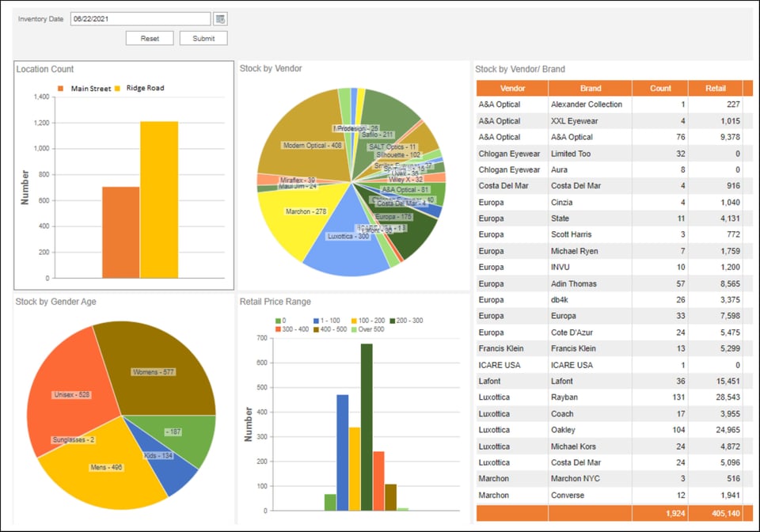Open the calendar date picker icon

point(221,19)
